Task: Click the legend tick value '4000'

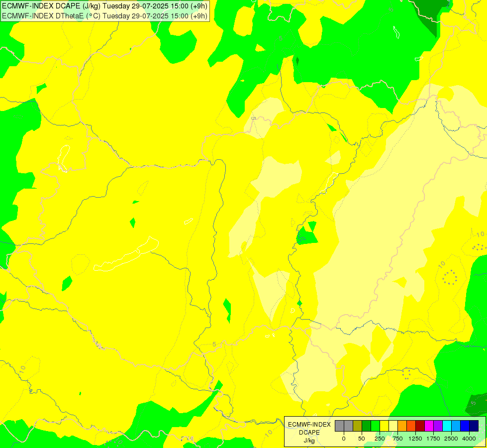Action: coord(469,439)
